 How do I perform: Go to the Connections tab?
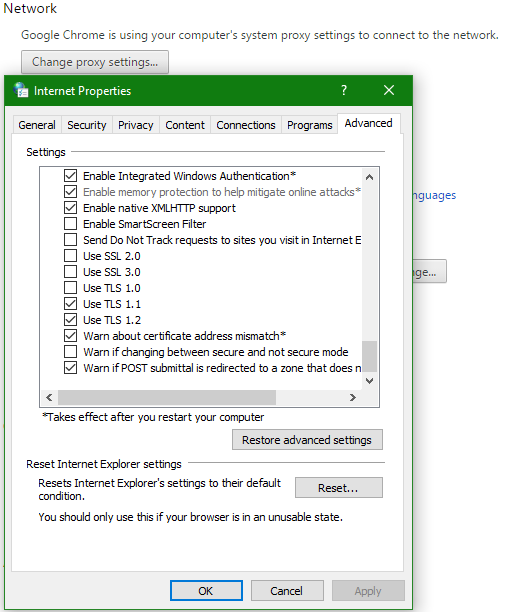point(246,125)
